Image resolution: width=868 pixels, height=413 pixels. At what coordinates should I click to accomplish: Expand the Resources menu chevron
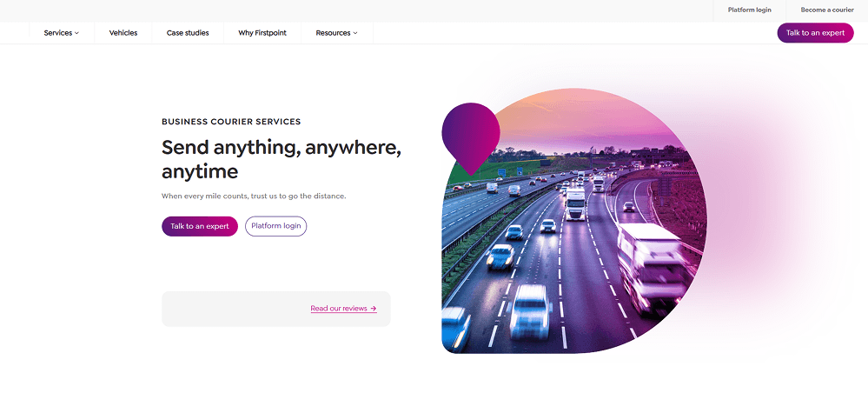(x=355, y=33)
